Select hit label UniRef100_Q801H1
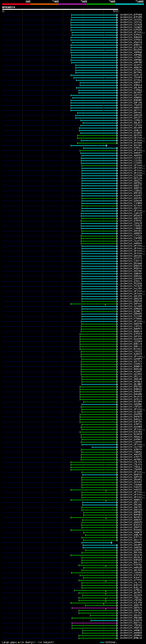This screenshot has height=644, width=146. tap(131, 256)
